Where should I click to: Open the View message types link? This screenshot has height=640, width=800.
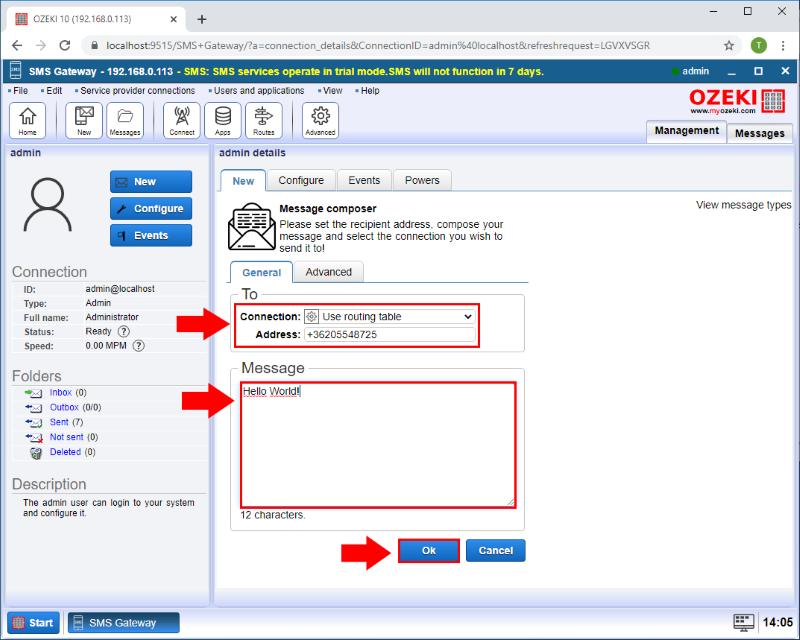click(743, 205)
